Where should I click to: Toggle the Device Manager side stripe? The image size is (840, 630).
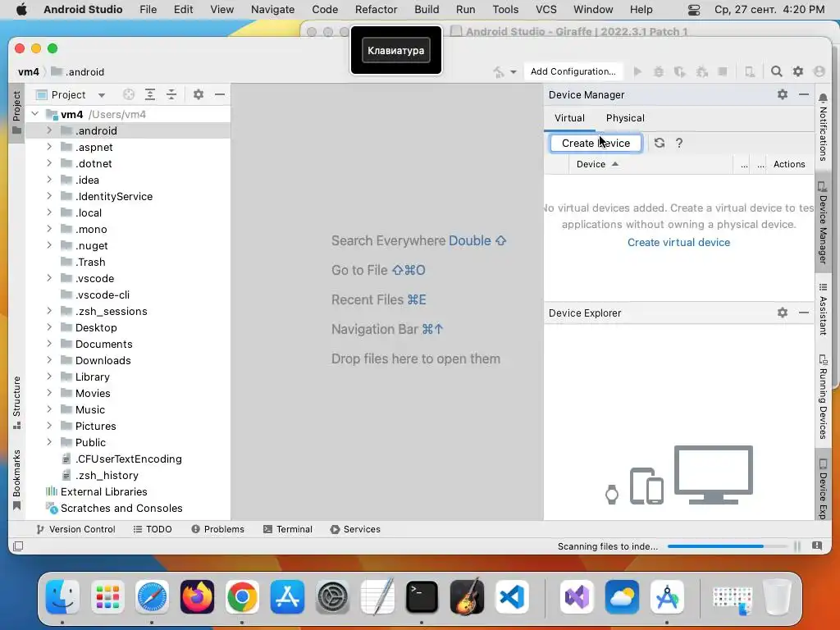[822, 223]
